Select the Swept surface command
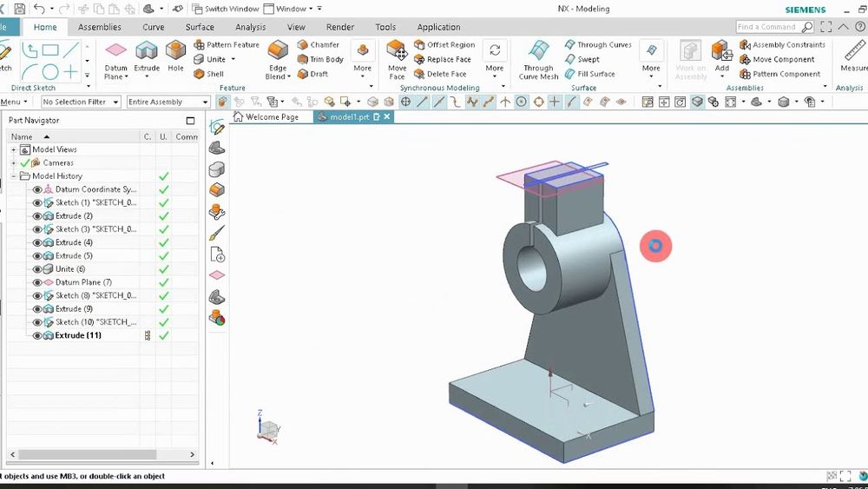This screenshot has width=868, height=489. [582, 59]
